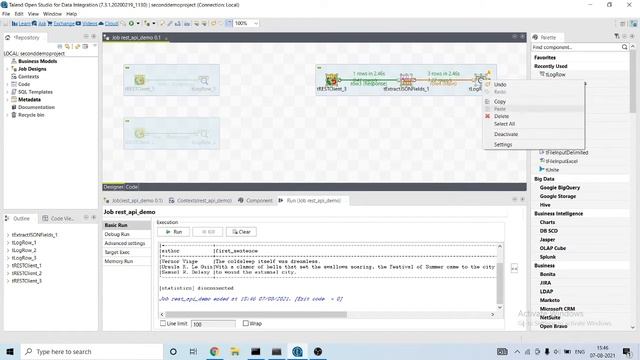Expand tExtractJSONFields_1 in Outline
This screenshot has width=640, height=360.
[8, 235]
